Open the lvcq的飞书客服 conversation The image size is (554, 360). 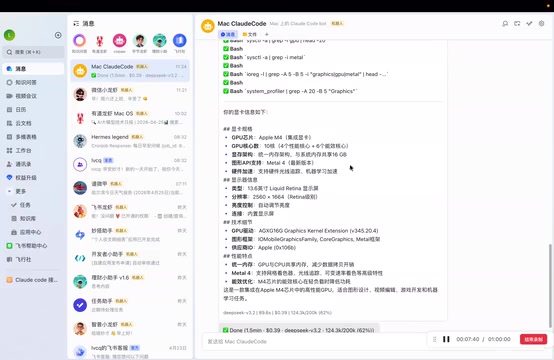click(x=130, y=351)
